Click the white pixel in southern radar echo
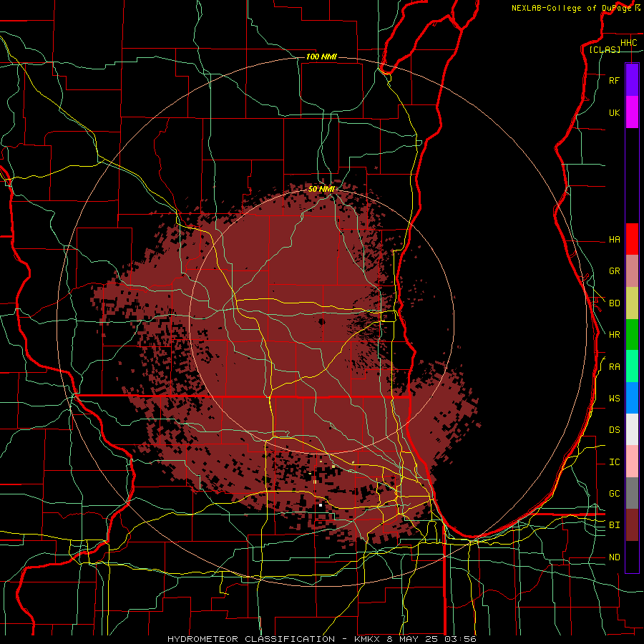The width and height of the screenshot is (644, 644). pyautogui.click(x=321, y=505)
